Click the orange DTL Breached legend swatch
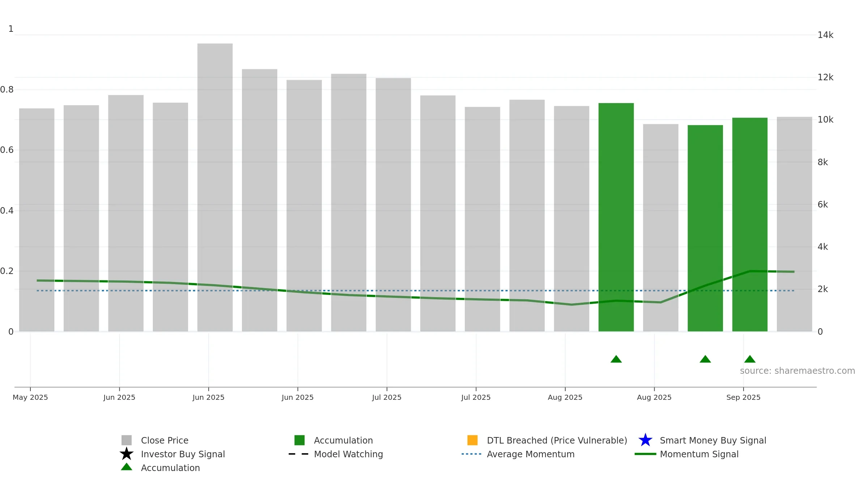The width and height of the screenshot is (868, 488). (472, 440)
